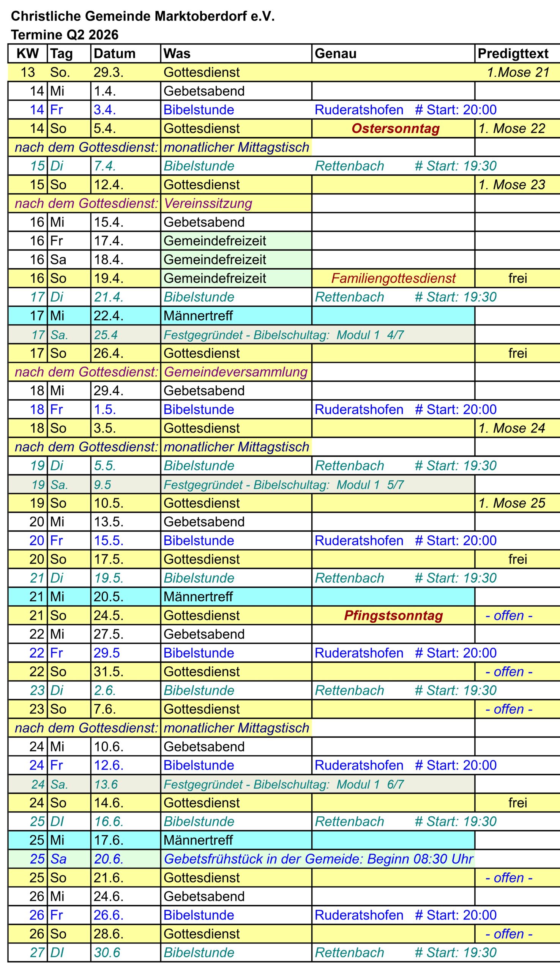Select the 'Familiengottesdienst' cell
The image size is (560, 972).
coord(393,278)
